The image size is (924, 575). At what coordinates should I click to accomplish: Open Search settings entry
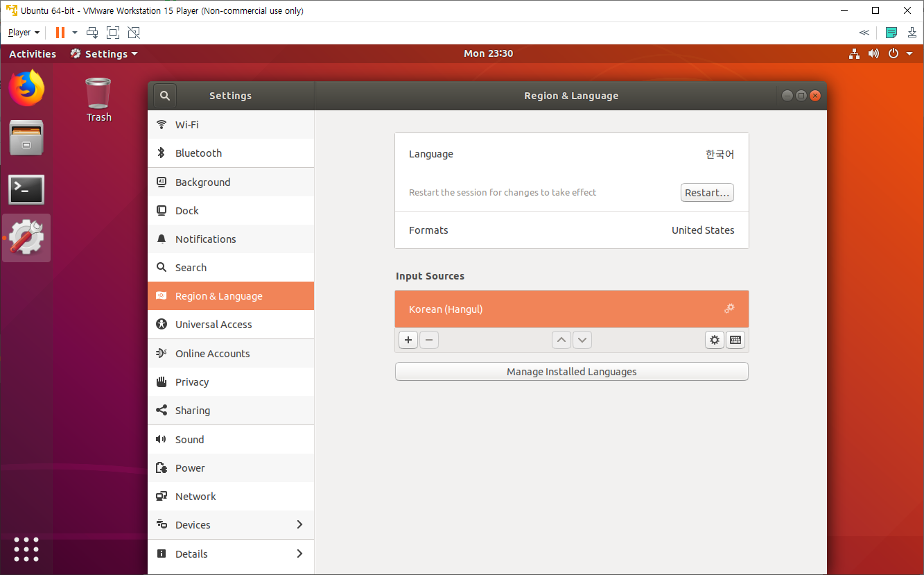pos(231,267)
